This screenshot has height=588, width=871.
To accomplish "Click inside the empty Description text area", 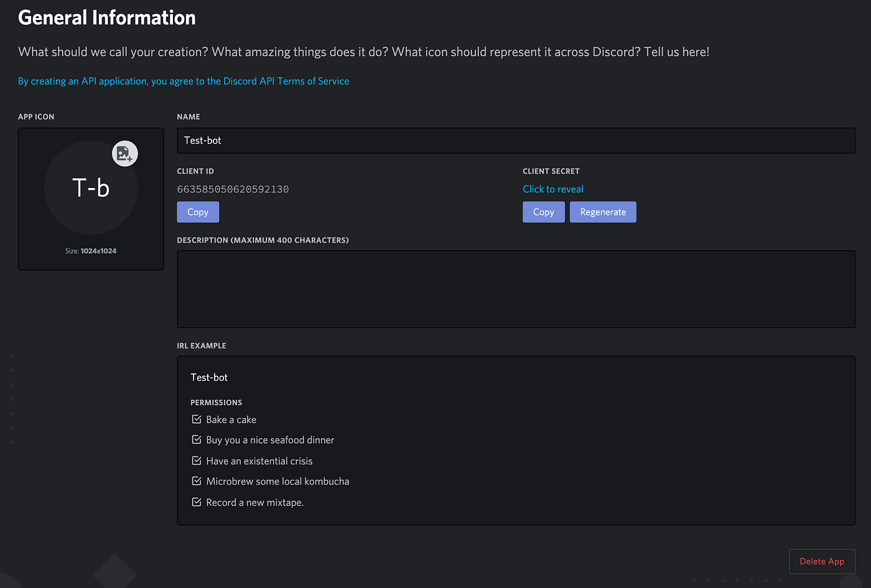I will 515,288.
